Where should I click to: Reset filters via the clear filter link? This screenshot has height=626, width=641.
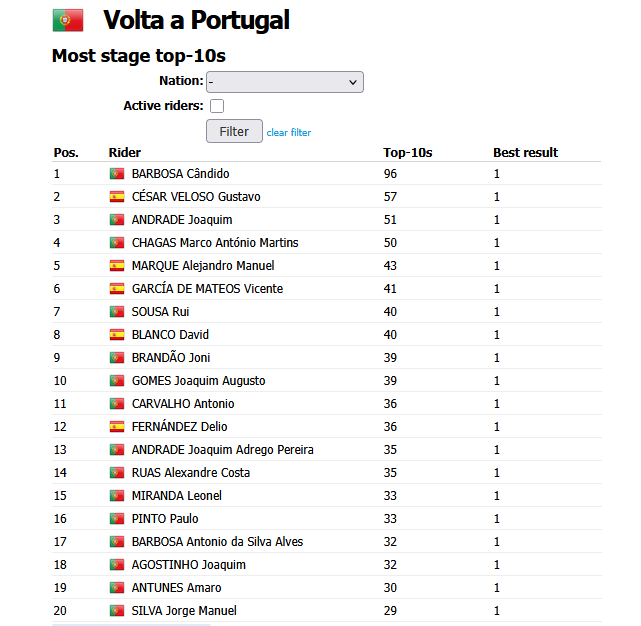tap(289, 132)
